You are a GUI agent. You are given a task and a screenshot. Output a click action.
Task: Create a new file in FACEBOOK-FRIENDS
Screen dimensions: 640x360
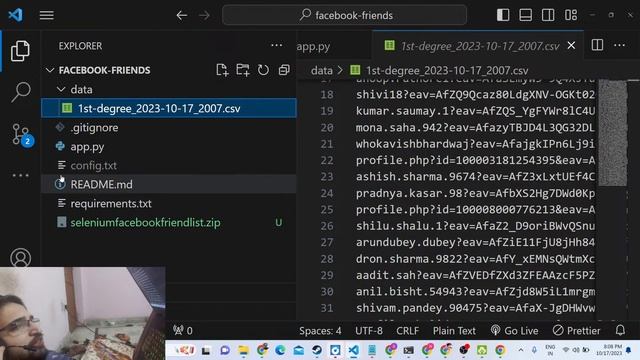222,70
